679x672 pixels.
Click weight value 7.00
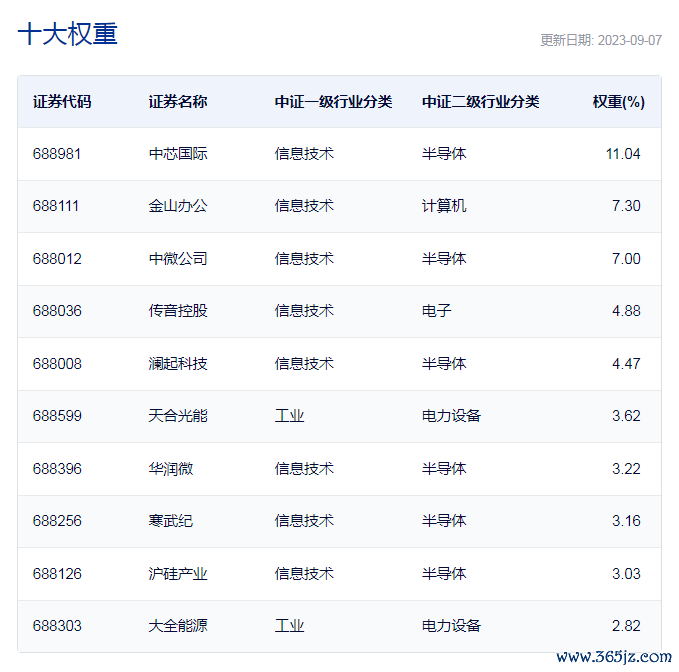626,259
